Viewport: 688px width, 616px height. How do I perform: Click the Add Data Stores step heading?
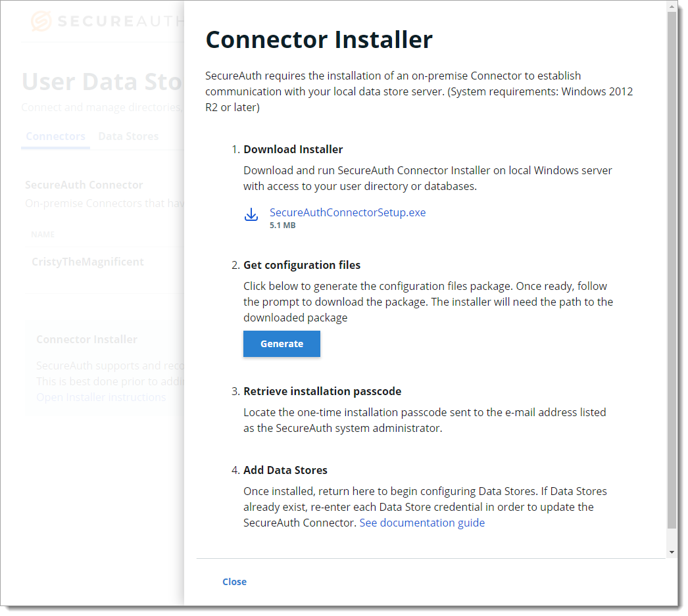[285, 470]
